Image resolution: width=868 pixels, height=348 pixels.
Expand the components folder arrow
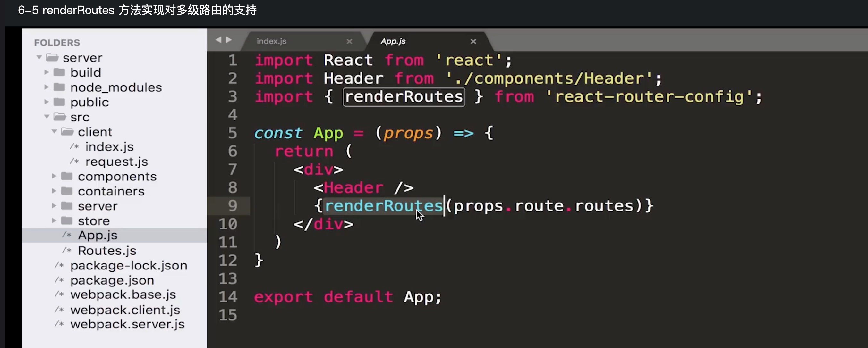[54, 176]
